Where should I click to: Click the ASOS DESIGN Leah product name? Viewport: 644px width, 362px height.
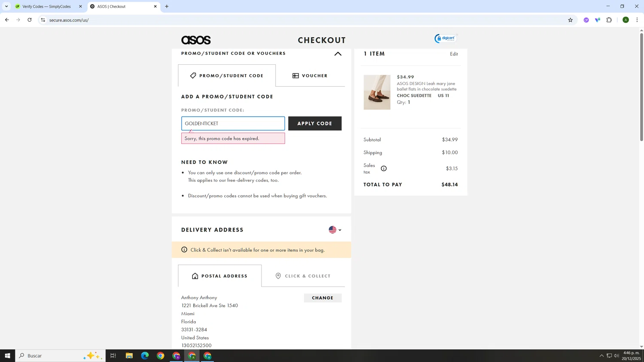(x=427, y=86)
